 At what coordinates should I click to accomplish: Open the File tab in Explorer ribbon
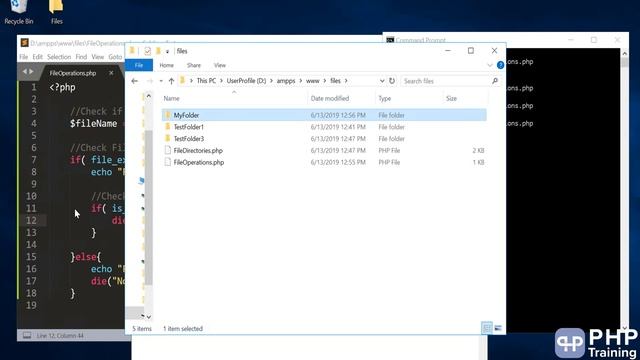[x=139, y=65]
